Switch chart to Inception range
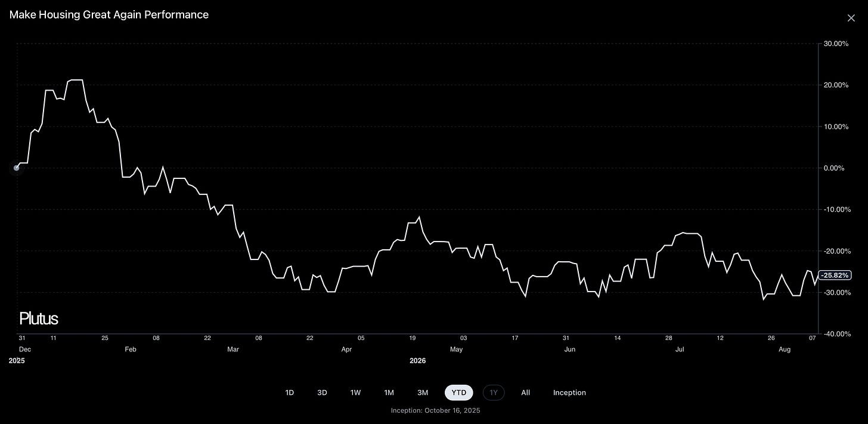 tap(569, 392)
